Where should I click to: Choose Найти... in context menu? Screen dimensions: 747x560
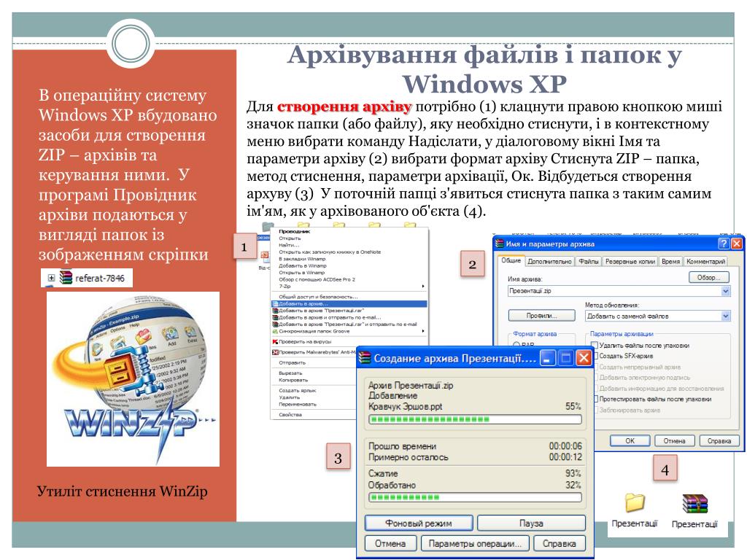pos(289,245)
